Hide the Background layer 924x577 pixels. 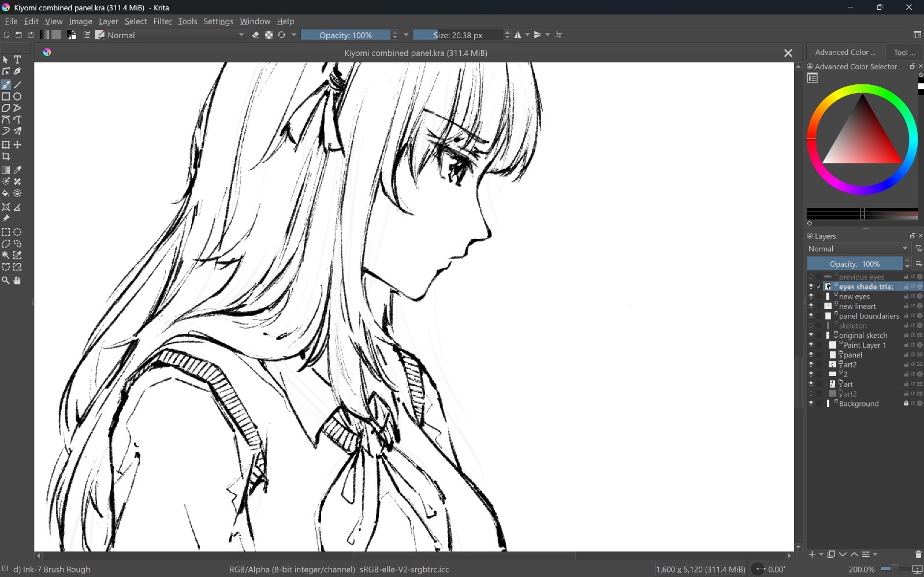pos(811,404)
